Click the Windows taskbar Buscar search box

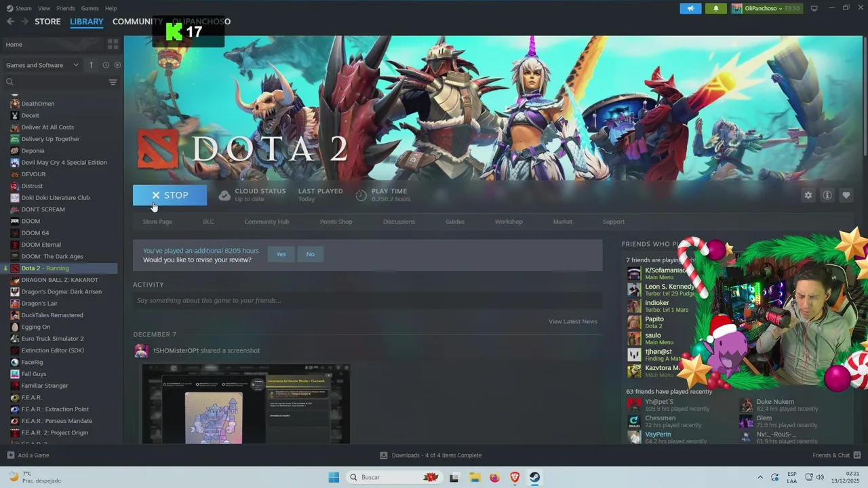pos(393,477)
